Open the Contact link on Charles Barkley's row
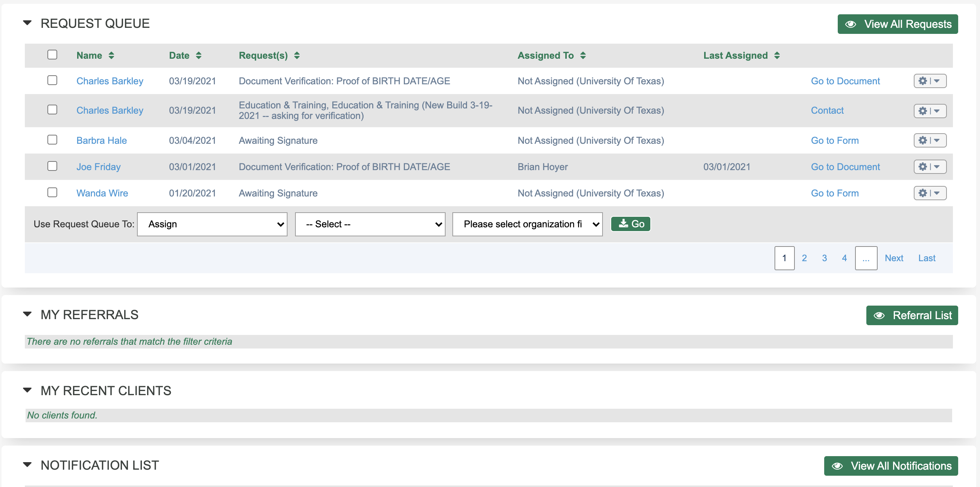Screen dimensions: 980x487 tap(827, 110)
